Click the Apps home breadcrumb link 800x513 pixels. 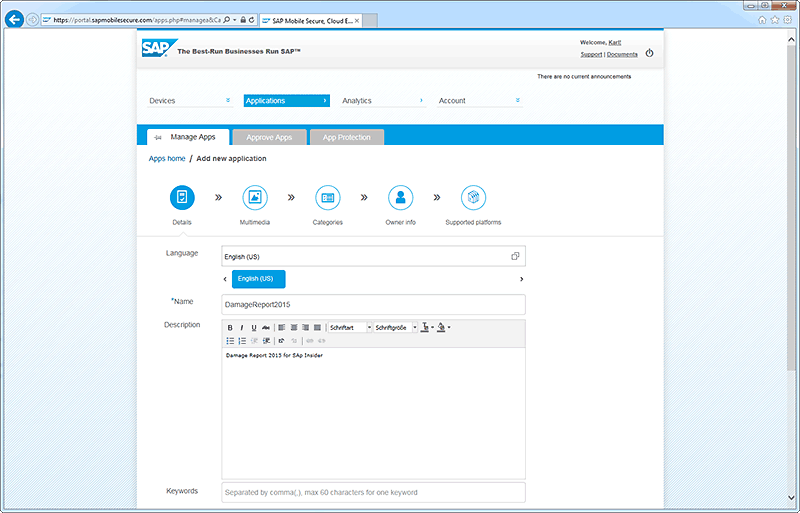pyautogui.click(x=167, y=159)
